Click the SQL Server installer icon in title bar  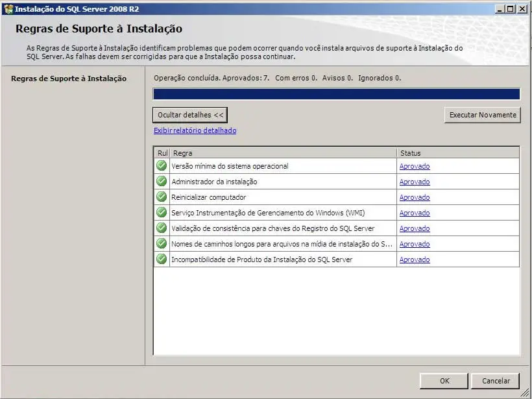(8, 9)
